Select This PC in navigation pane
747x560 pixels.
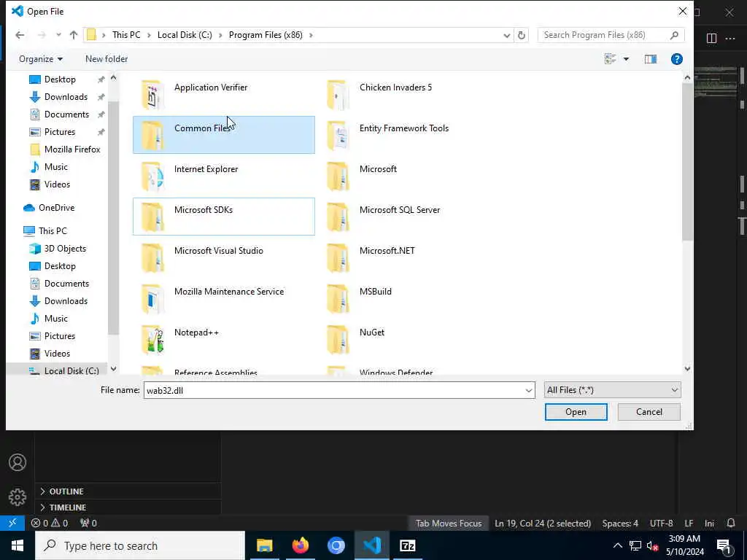(53, 231)
